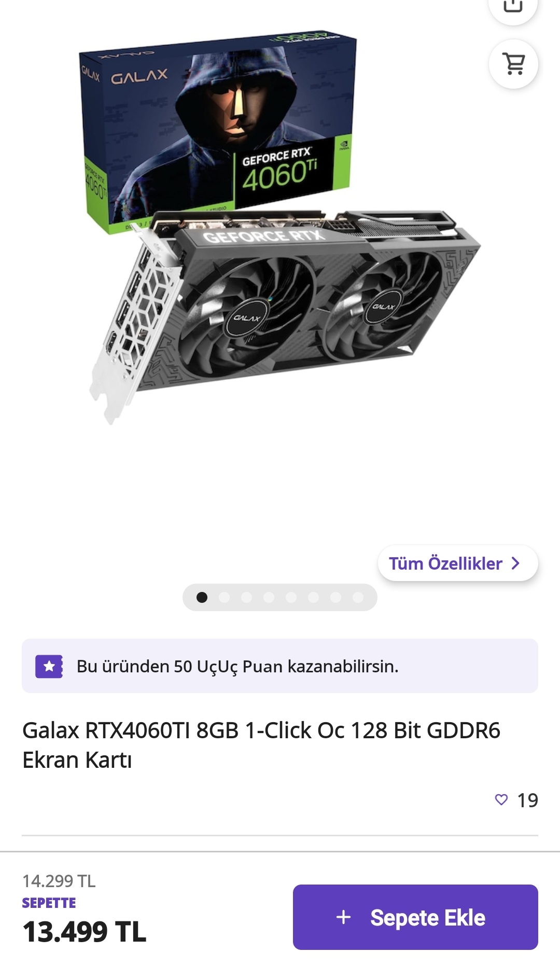Image resolution: width=560 pixels, height=966 pixels.
Task: Select the second carousel page dot
Action: click(225, 598)
